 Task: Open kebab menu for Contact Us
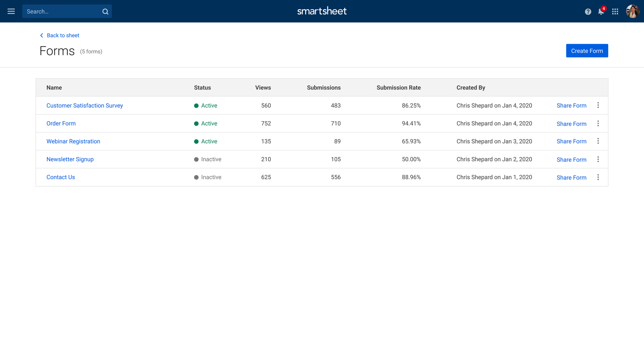coord(598,177)
